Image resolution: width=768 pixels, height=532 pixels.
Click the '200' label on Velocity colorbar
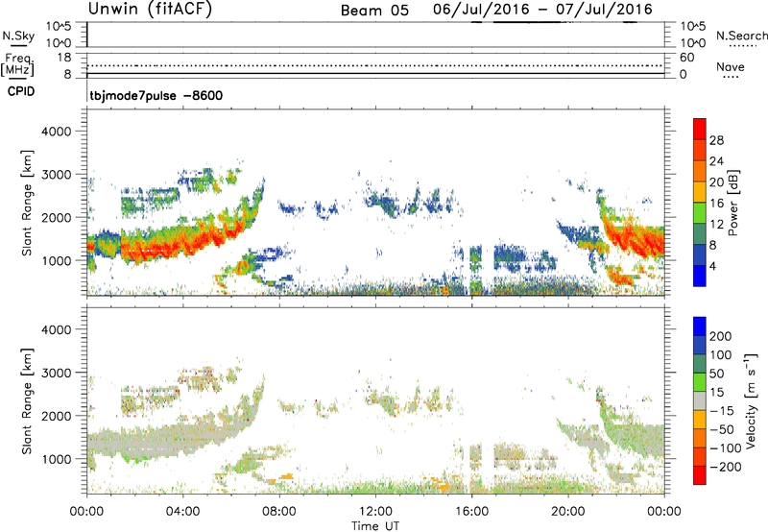(x=721, y=336)
